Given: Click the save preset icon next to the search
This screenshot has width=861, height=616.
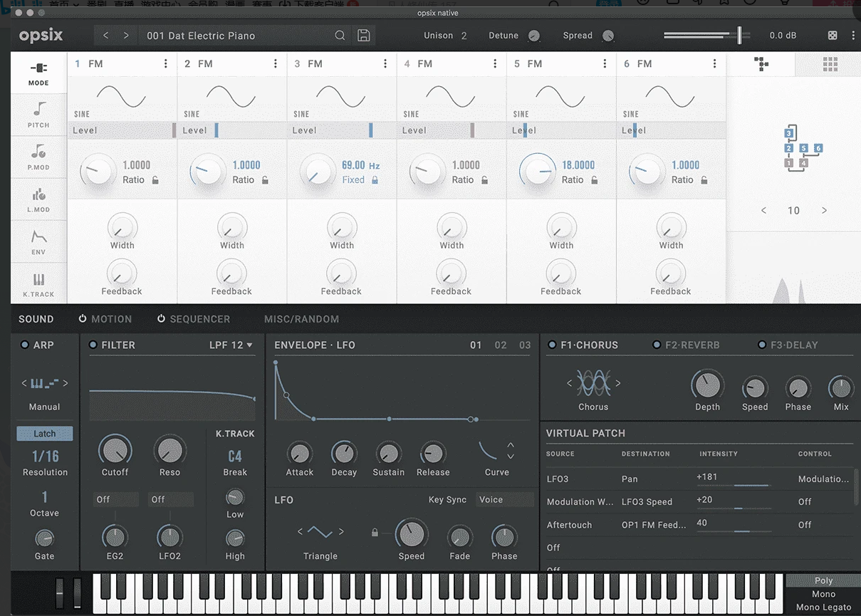Looking at the screenshot, I should point(363,35).
